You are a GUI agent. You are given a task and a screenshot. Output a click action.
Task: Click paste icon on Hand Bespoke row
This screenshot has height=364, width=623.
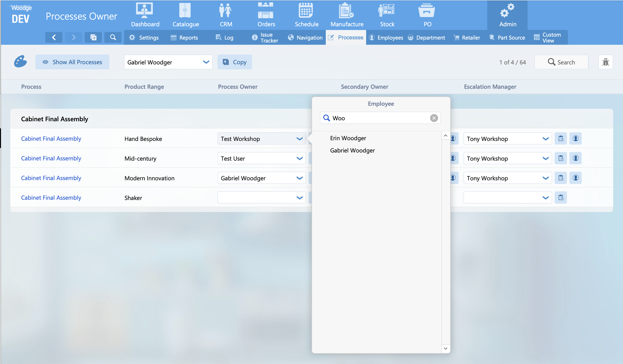click(560, 139)
